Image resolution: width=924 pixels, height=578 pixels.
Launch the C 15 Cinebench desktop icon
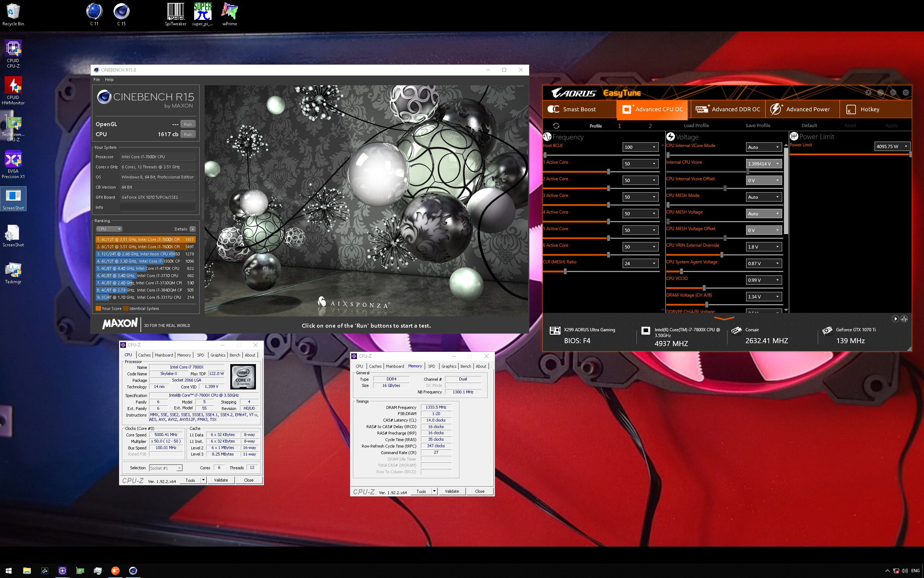tap(121, 14)
